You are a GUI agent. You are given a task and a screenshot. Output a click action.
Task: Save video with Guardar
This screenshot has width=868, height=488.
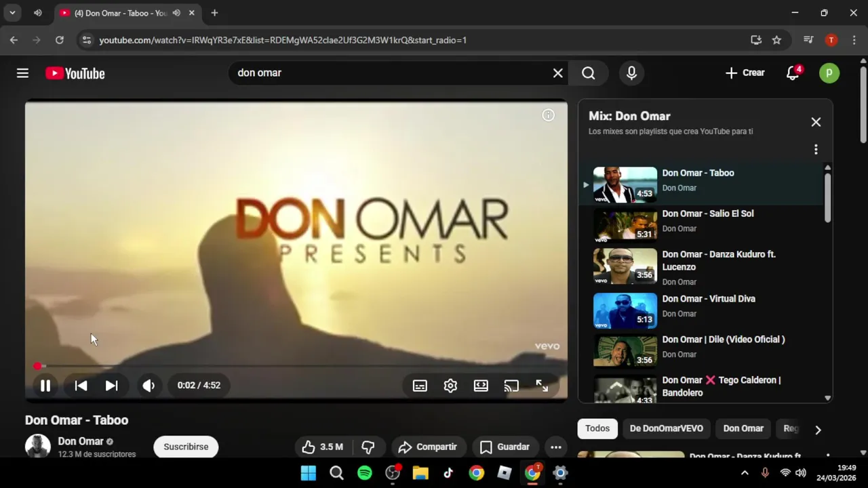[x=505, y=447]
